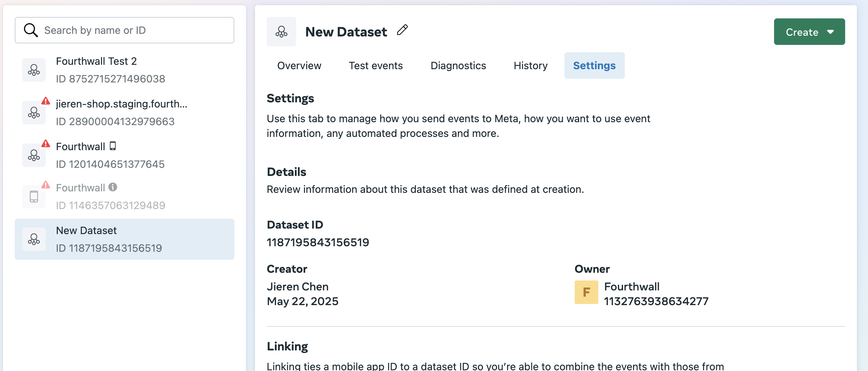Click the Linking section heading

(x=287, y=346)
